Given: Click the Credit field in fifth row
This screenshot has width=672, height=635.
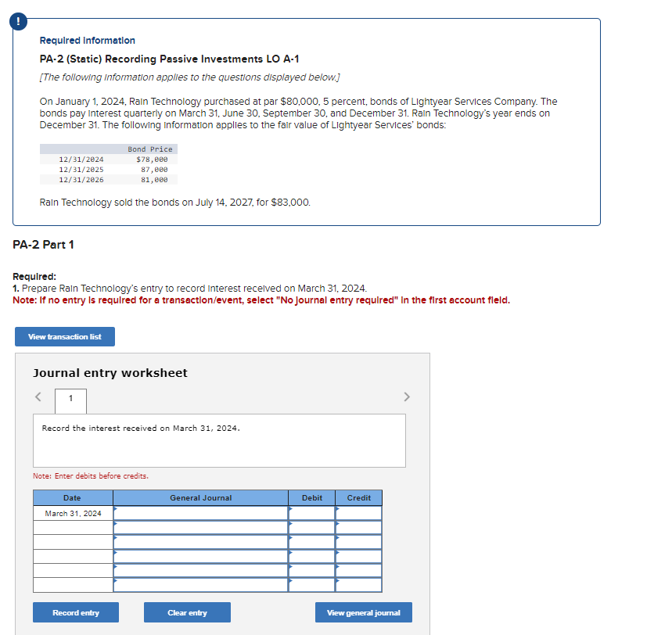Looking at the screenshot, I should click(x=359, y=570).
